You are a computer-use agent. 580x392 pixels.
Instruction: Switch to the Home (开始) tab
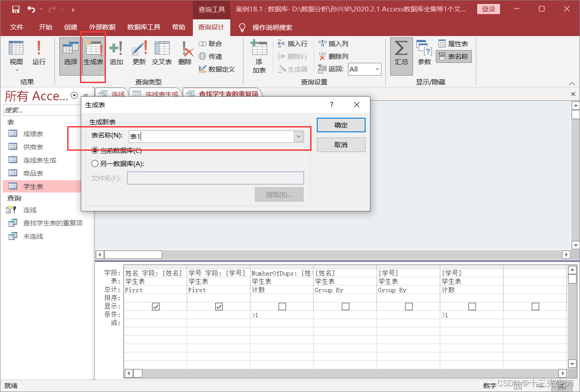[46, 27]
